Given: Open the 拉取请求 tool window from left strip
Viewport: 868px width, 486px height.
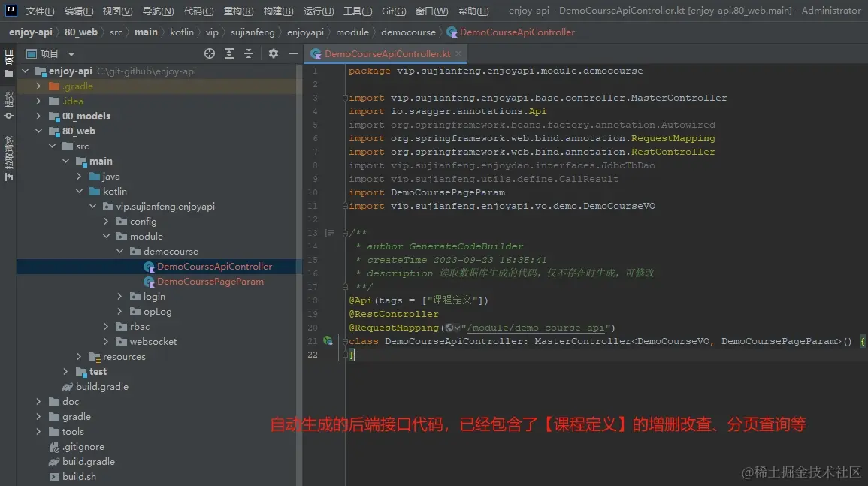Looking at the screenshot, I should [x=8, y=158].
